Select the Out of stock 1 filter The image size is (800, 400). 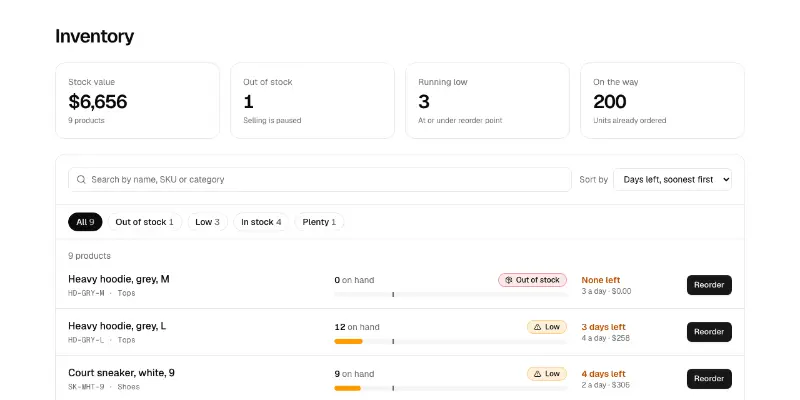click(x=144, y=222)
